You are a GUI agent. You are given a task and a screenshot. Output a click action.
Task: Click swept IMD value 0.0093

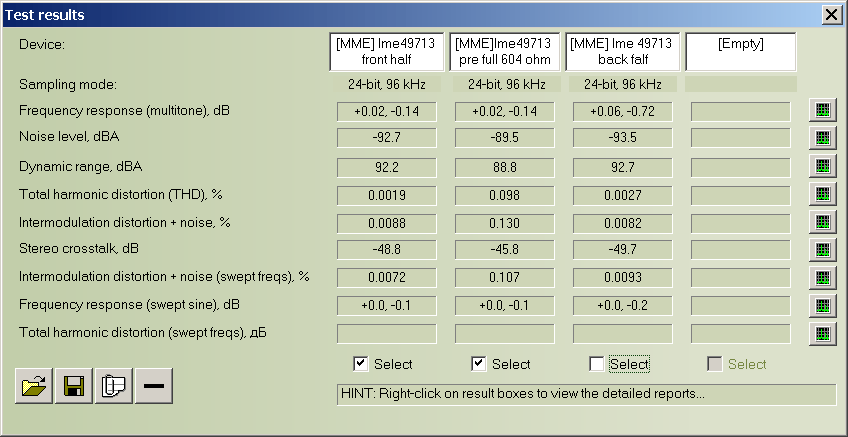[x=622, y=277]
